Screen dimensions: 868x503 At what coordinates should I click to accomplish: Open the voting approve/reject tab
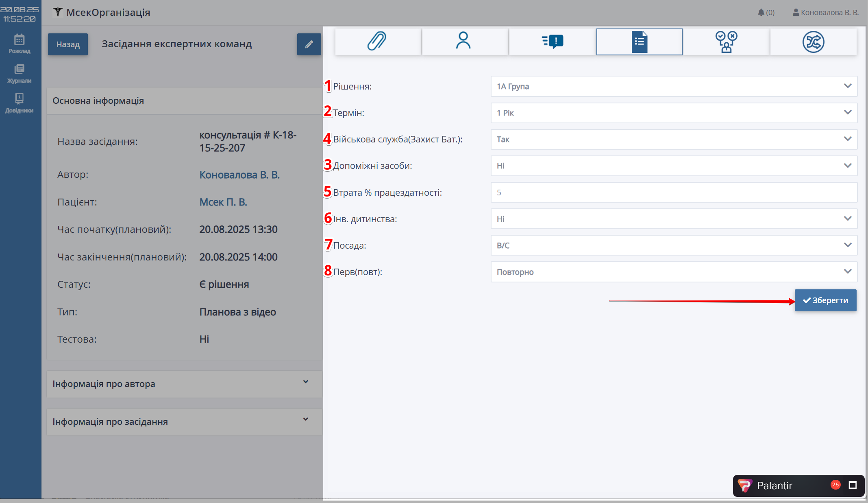pos(726,42)
